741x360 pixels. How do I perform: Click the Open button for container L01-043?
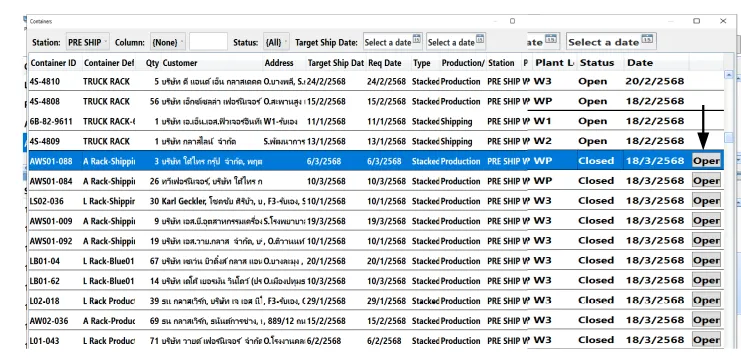(706, 339)
